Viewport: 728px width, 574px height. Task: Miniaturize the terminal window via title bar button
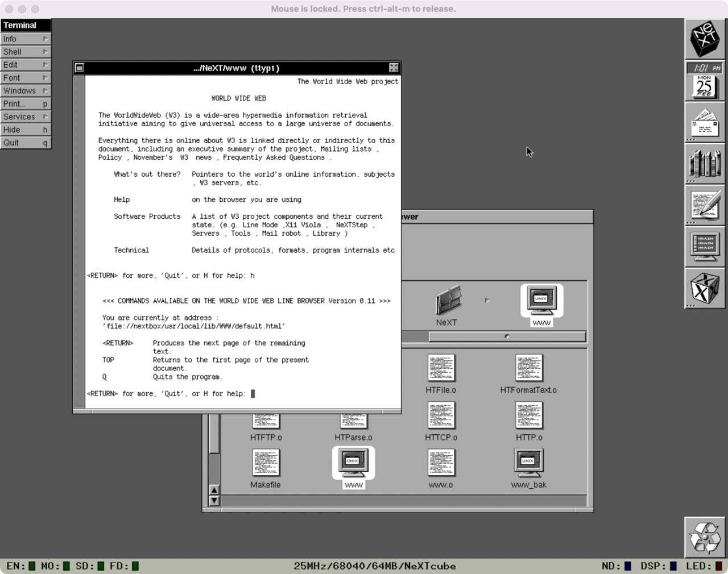click(x=80, y=68)
